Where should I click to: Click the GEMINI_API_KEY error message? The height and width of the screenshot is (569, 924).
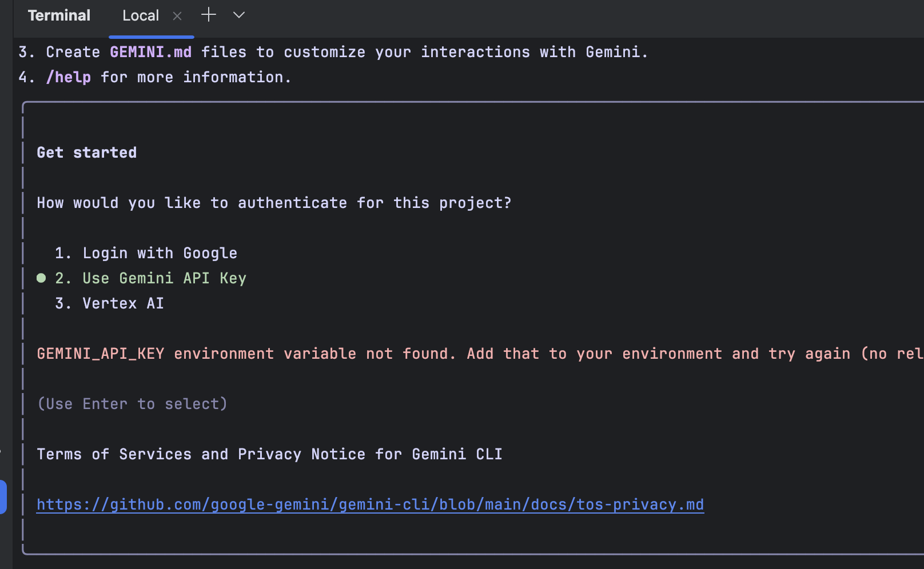(480, 354)
